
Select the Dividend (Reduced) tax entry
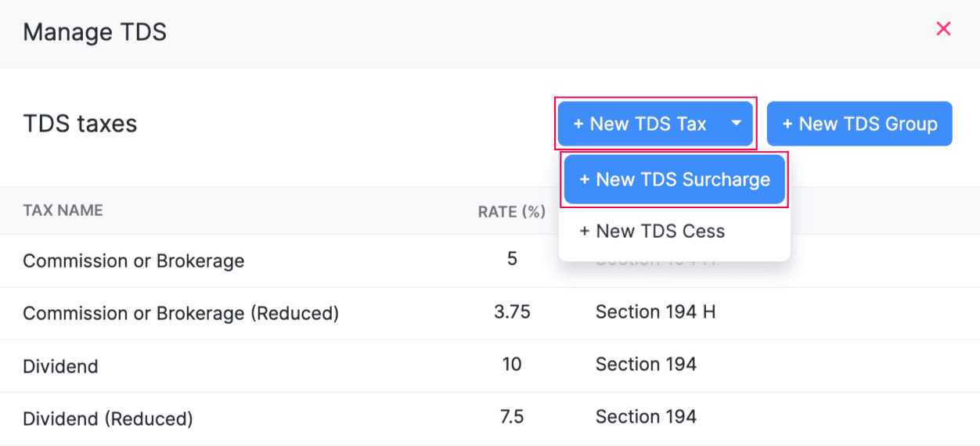pyautogui.click(x=107, y=419)
